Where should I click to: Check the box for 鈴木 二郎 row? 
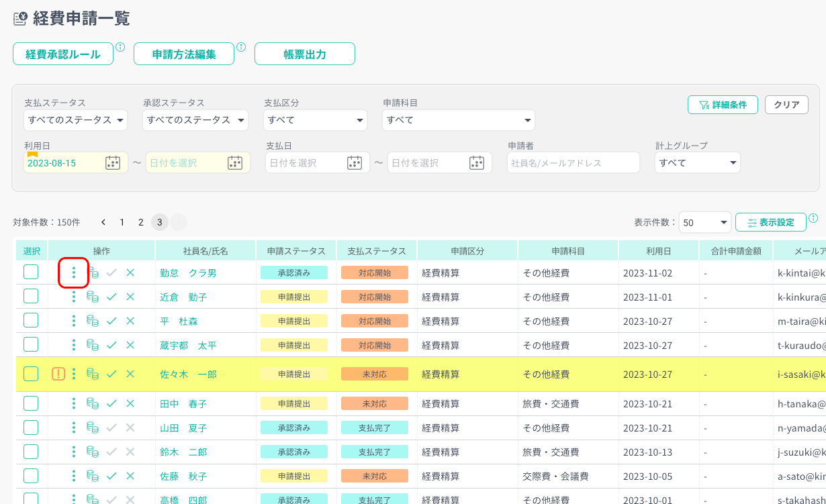click(31, 452)
